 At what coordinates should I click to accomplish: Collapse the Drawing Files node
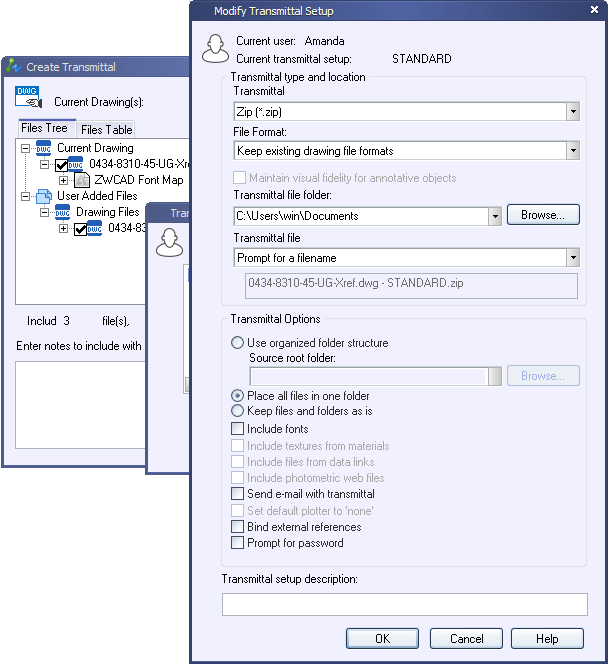click(x=44, y=212)
